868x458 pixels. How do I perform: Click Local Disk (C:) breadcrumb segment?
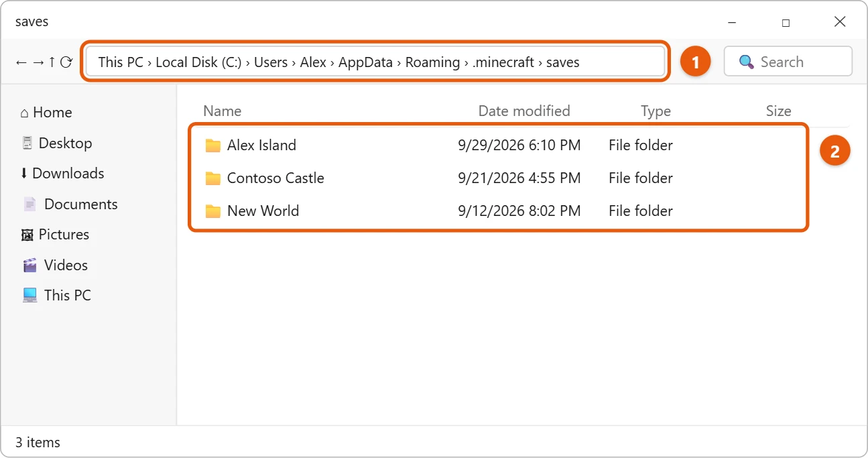(x=198, y=62)
